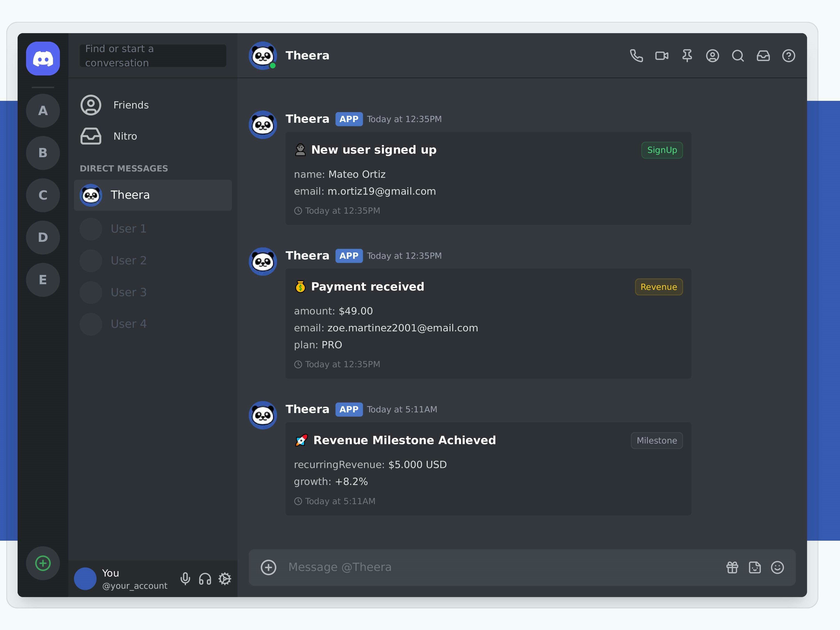Click Theera avatar beside payment message

point(263,262)
